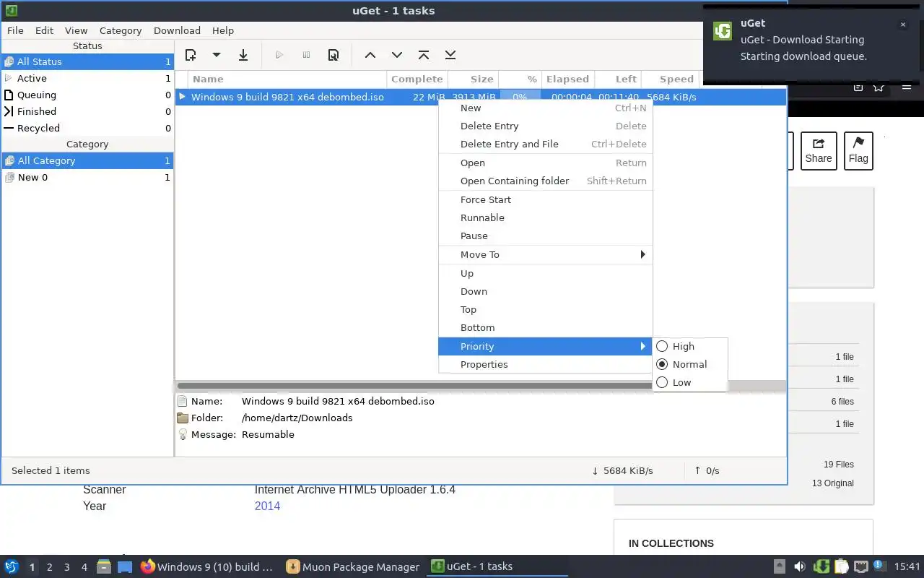Select All Category in Category list
Screen dimensions: 924x578
[x=87, y=160]
